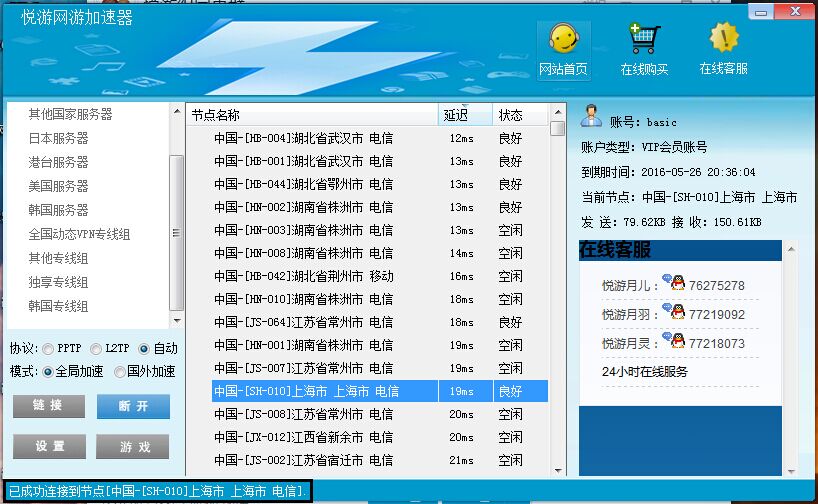Click customer service 悦游月羽 number 77219092

pos(717,315)
